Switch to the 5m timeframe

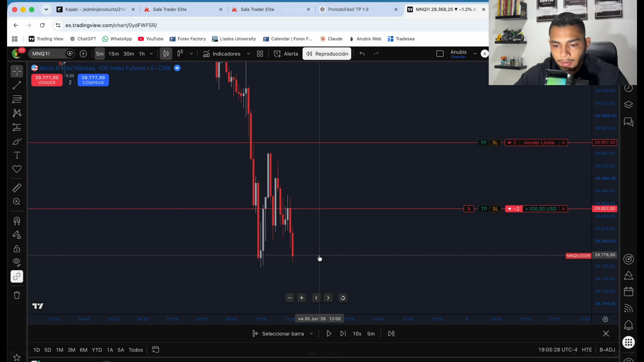[x=100, y=53]
